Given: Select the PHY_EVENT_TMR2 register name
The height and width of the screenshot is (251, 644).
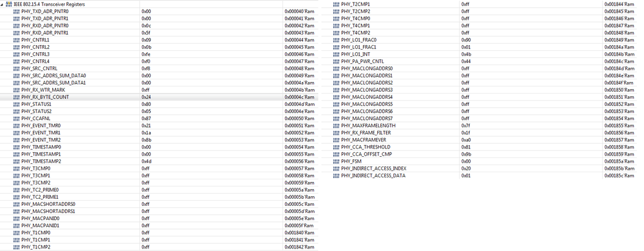Looking at the screenshot, I should click(x=41, y=139).
